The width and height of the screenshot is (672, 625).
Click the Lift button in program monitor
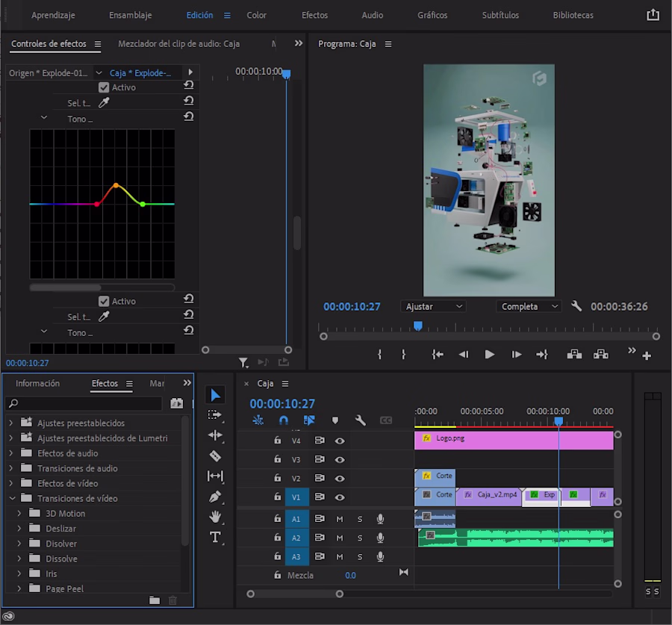tap(574, 354)
